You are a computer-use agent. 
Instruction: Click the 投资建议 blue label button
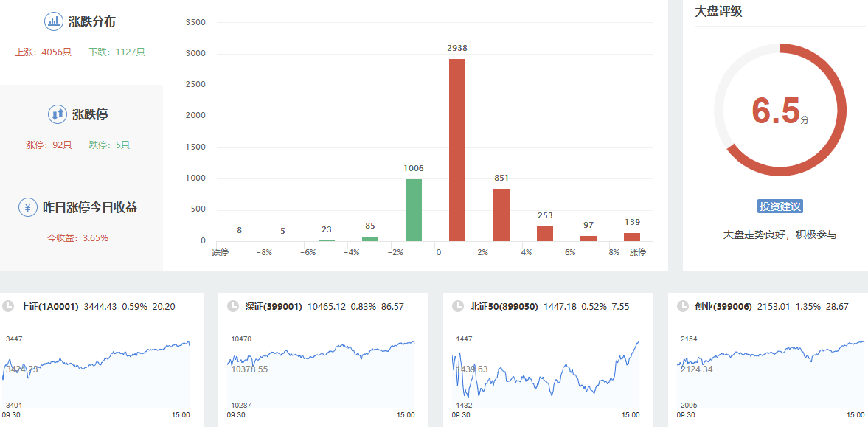[x=780, y=206]
